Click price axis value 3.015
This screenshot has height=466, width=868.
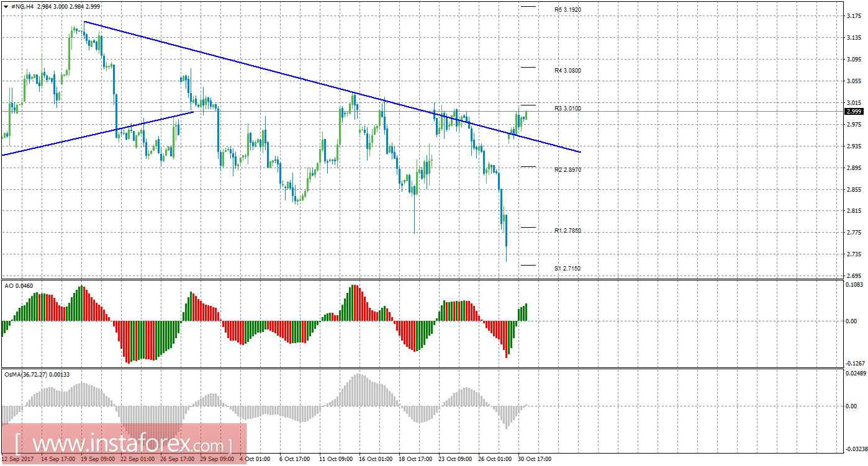(854, 103)
